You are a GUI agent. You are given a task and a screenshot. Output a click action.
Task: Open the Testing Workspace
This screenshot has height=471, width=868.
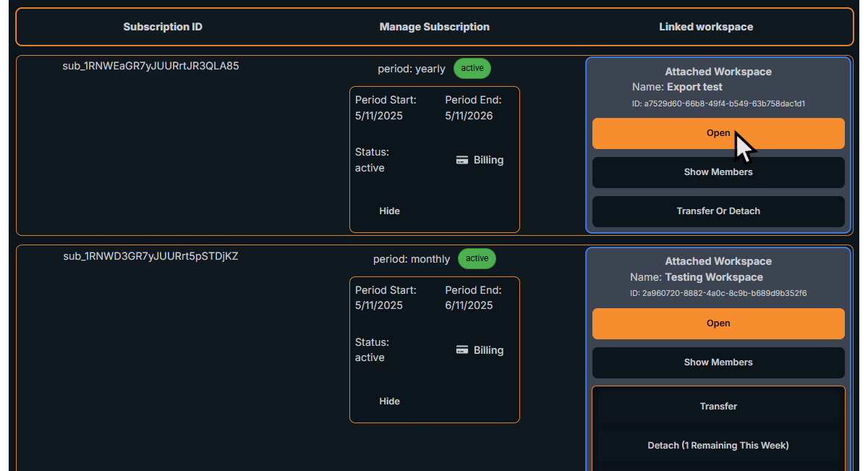[x=718, y=323]
